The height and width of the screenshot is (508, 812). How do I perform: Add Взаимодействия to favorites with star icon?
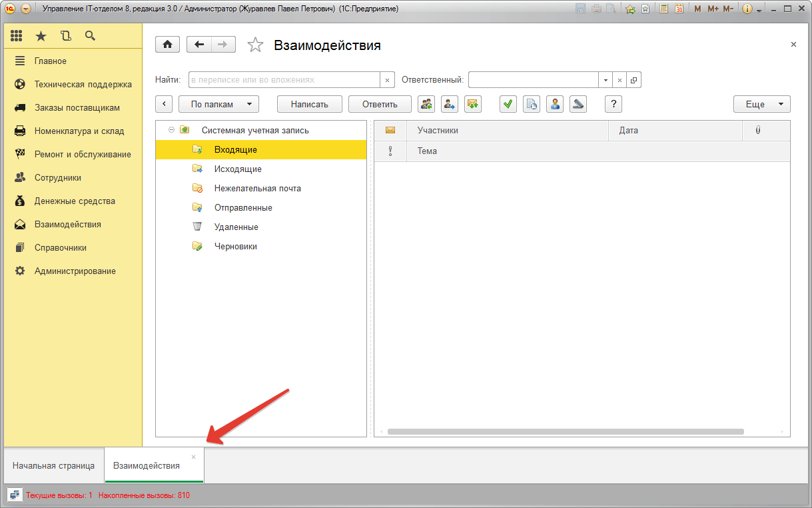255,45
